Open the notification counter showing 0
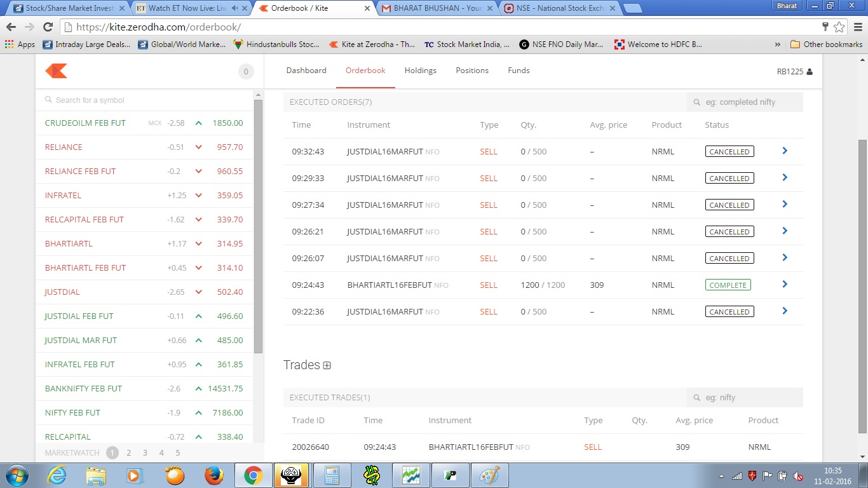The width and height of the screenshot is (868, 488). click(x=246, y=72)
